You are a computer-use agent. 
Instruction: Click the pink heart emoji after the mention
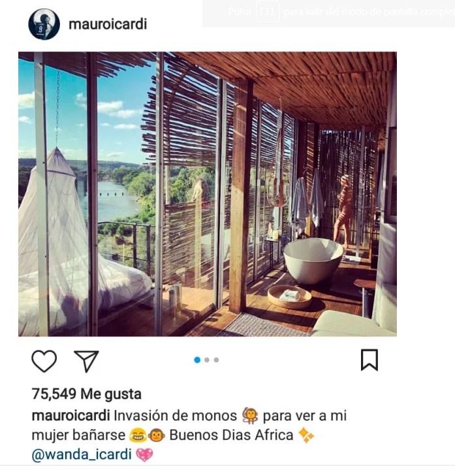(144, 454)
